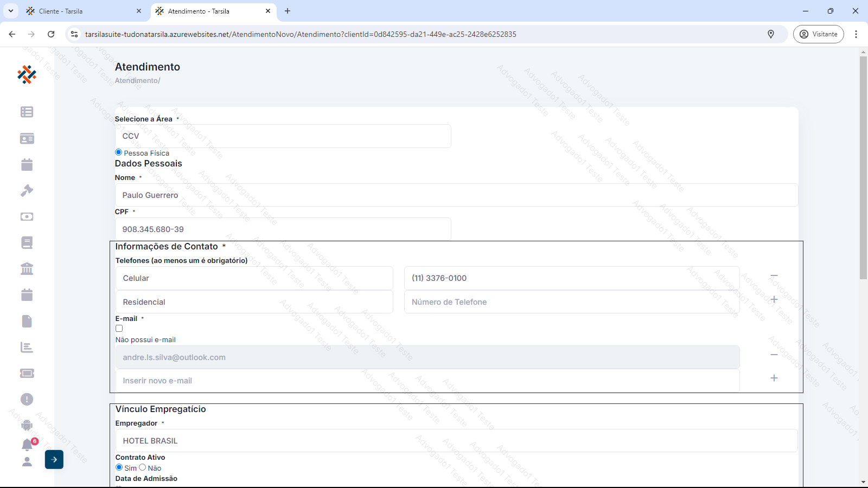Click the exclamation alert sidebar icon
This screenshot has height=488, width=868.
pos(27,399)
